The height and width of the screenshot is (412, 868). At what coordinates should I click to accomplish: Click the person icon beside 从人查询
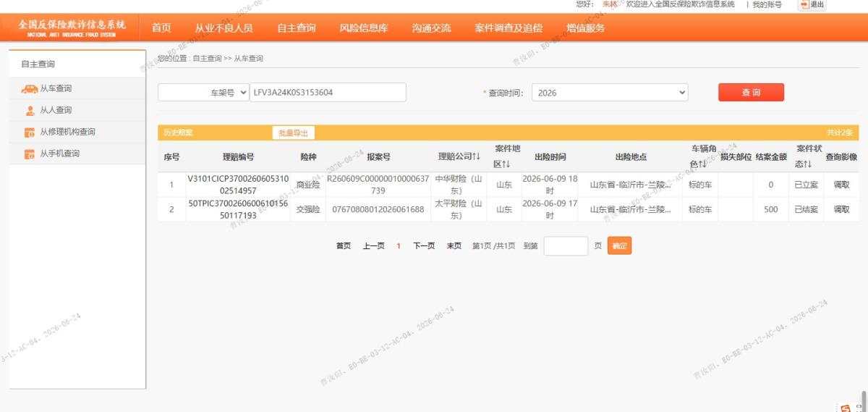point(30,111)
